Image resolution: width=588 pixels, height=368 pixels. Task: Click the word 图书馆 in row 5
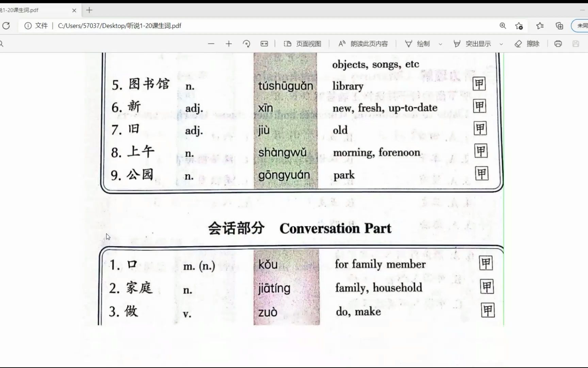[149, 84]
